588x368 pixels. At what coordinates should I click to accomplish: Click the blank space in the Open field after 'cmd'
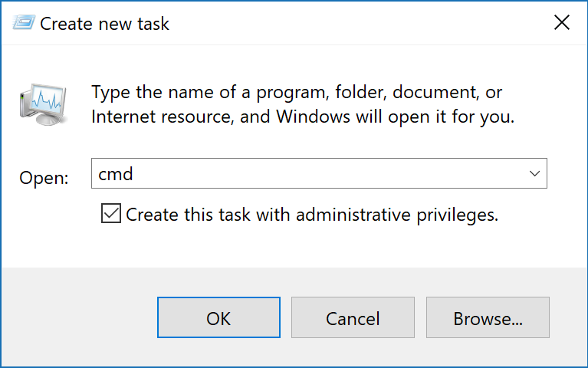[x=345, y=174]
